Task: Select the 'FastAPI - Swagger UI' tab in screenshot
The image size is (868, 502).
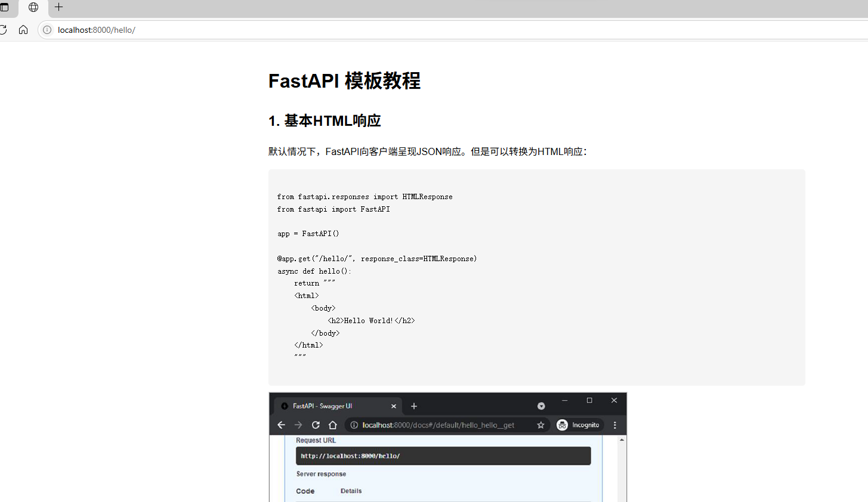Action: tap(338, 406)
